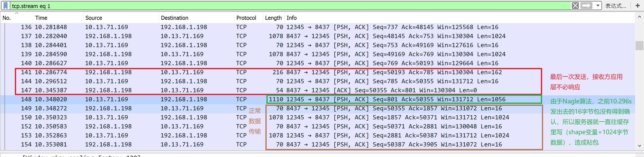Image resolution: width=644 pixels, height=157 pixels.
Task: Select packet 150 with Seq=1857
Action: point(317,117)
